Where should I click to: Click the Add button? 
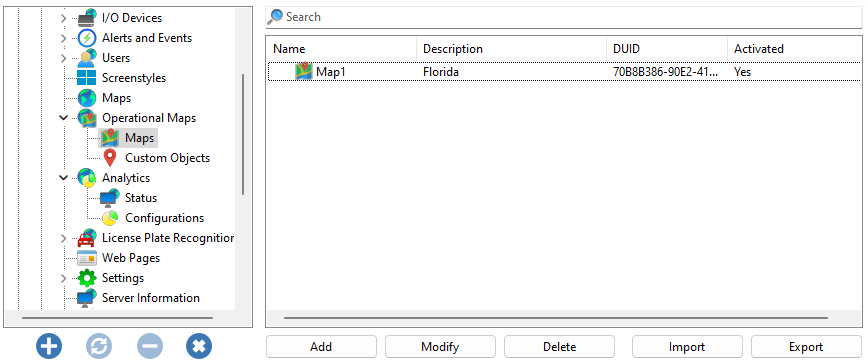pos(321,347)
